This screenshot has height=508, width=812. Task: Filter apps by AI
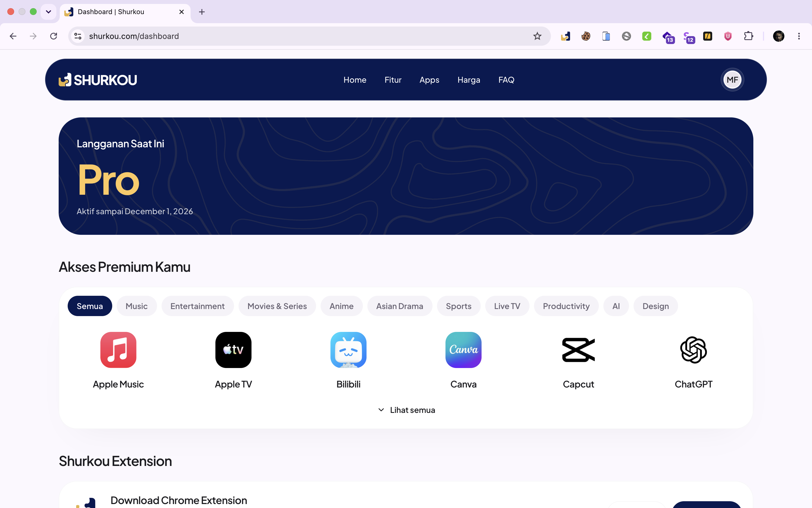click(x=616, y=306)
